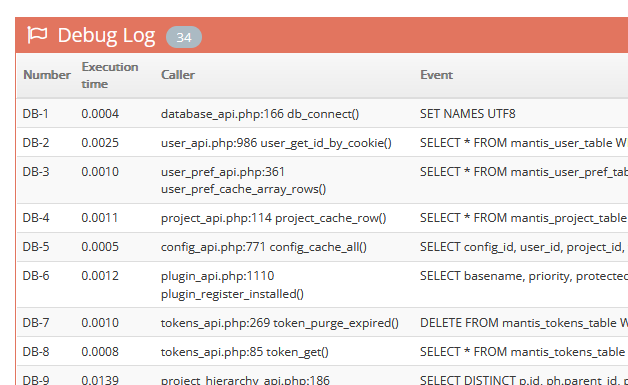The height and width of the screenshot is (385, 628).
Task: Click the Execution time column header
Action: coord(110,75)
